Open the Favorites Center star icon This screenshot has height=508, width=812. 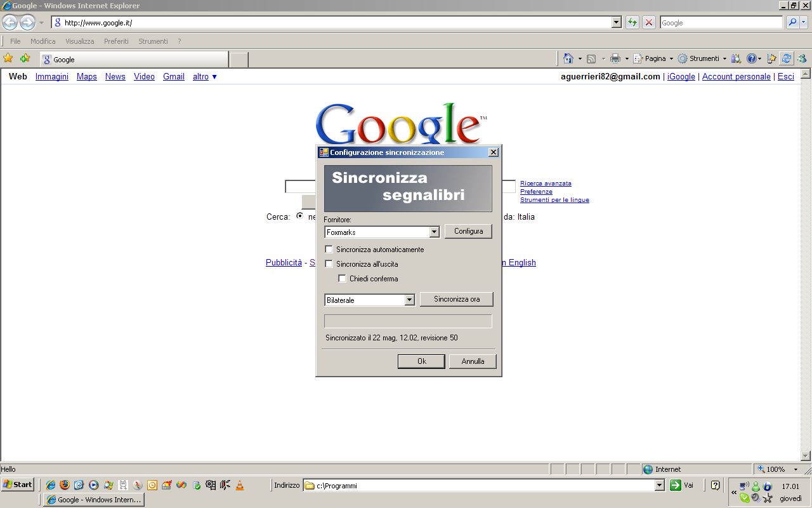coord(8,58)
